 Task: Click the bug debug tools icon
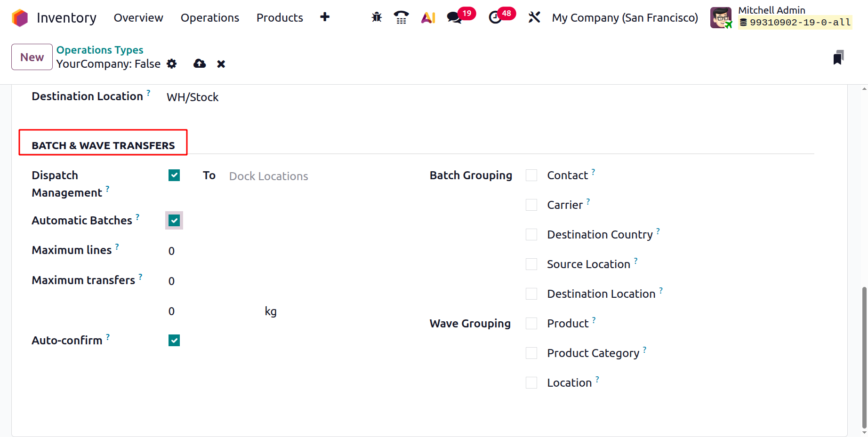[377, 17]
